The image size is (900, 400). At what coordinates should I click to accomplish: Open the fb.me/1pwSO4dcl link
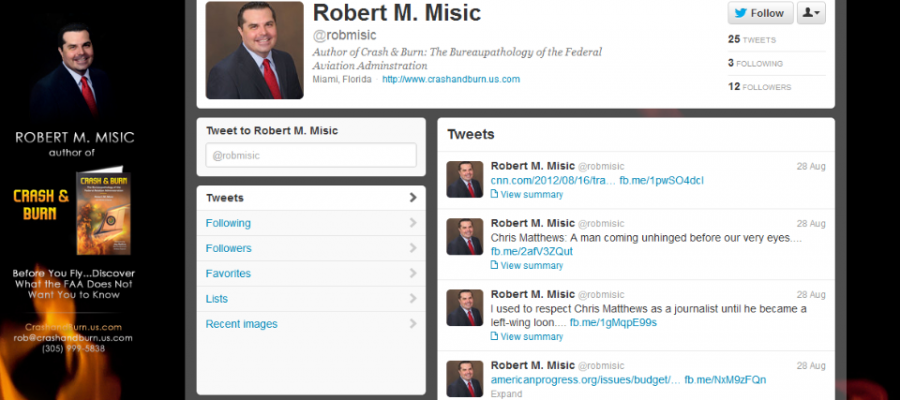[661, 181]
